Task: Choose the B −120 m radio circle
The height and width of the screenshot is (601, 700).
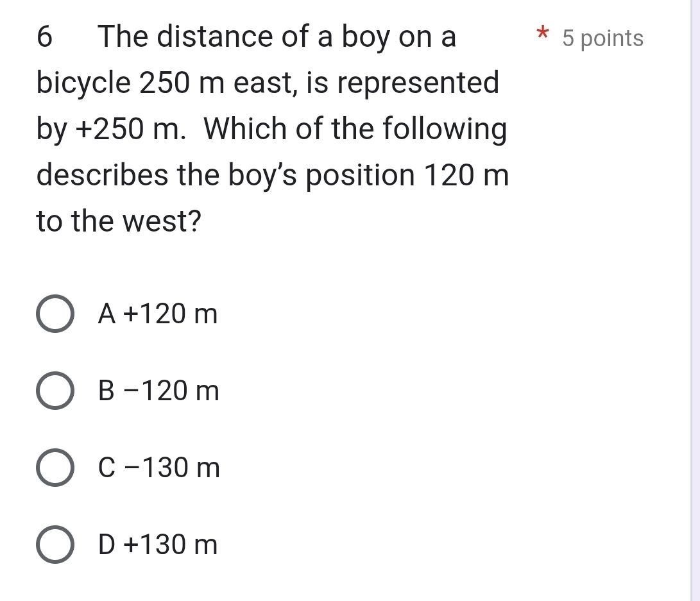Action: [x=54, y=391]
